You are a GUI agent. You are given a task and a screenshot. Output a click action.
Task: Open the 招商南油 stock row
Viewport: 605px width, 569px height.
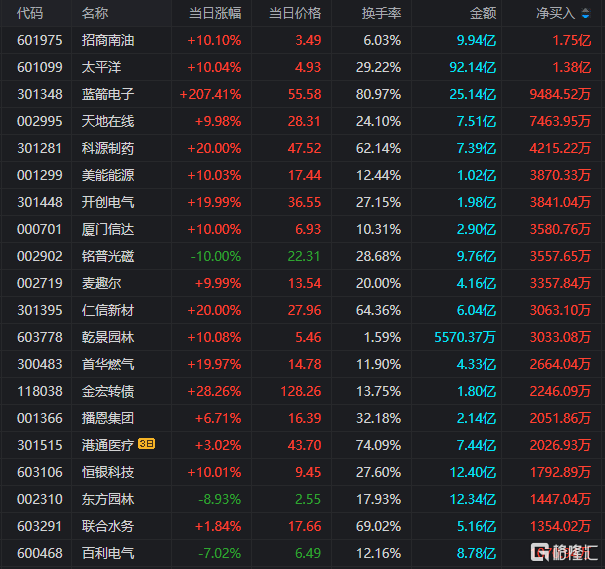pos(302,40)
